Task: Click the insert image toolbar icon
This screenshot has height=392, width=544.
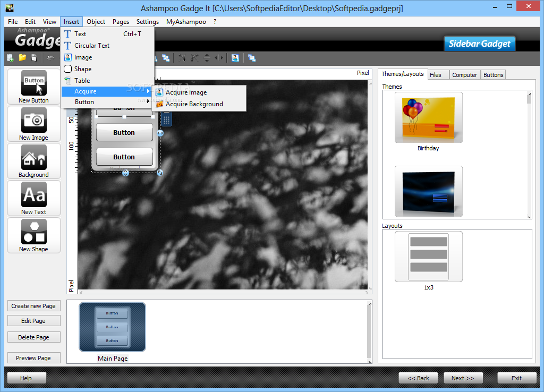Action: pyautogui.click(x=235, y=58)
